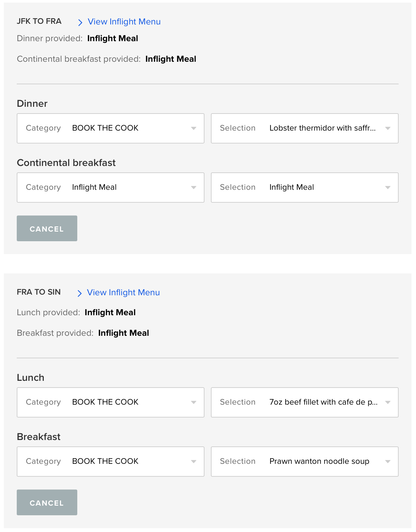Click arrow icon in Lobster thermidor selection box
This screenshot has height=532, width=416.
click(388, 128)
